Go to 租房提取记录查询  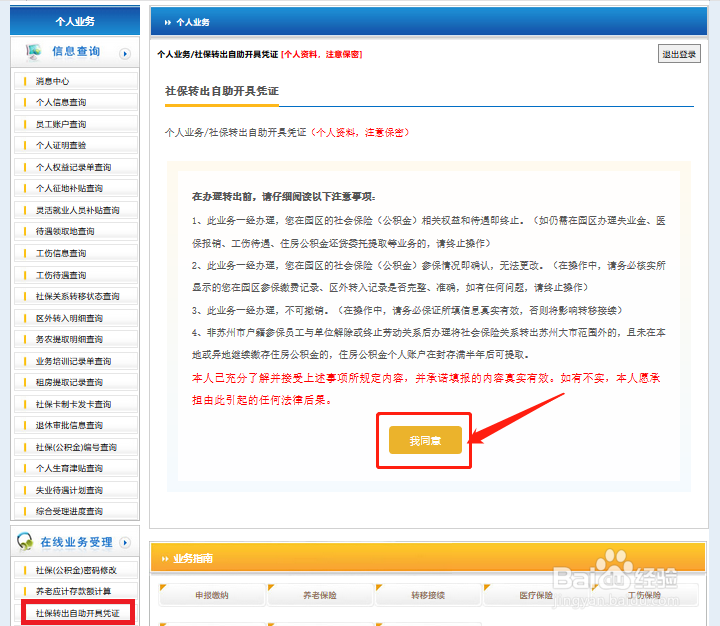click(76, 383)
